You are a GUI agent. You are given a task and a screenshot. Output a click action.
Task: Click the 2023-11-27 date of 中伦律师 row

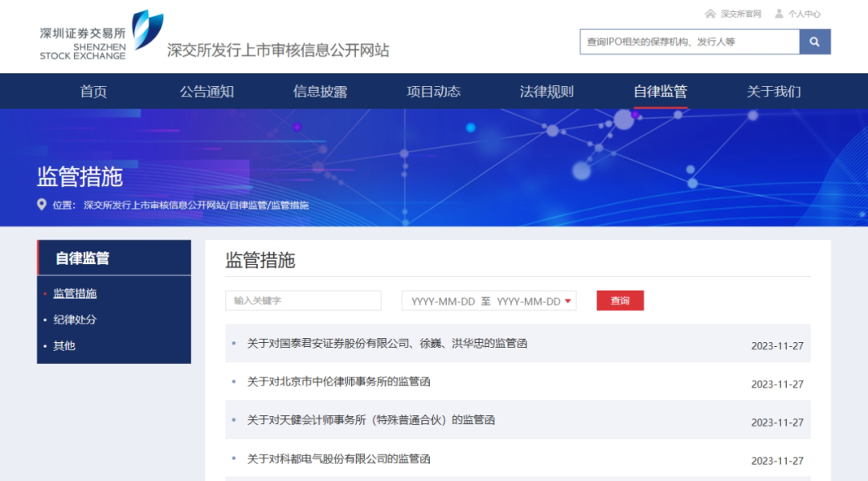click(777, 385)
